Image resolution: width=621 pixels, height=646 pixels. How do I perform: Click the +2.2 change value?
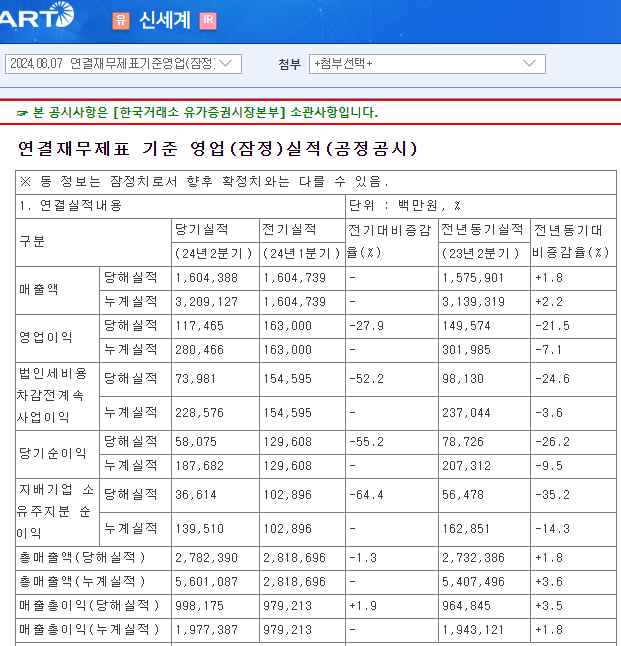tap(549, 302)
